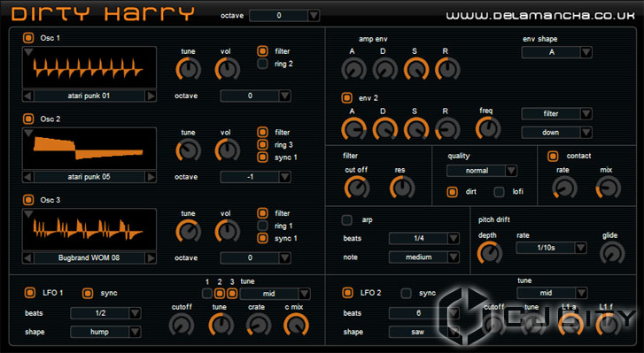
Task: Enable ring 2 for Osc 1
Action: click(x=262, y=64)
